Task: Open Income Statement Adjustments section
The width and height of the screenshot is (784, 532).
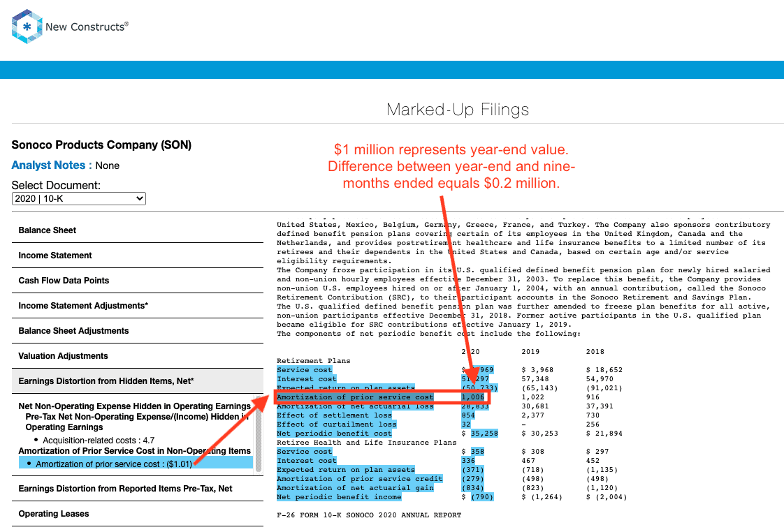Action: coord(138,305)
